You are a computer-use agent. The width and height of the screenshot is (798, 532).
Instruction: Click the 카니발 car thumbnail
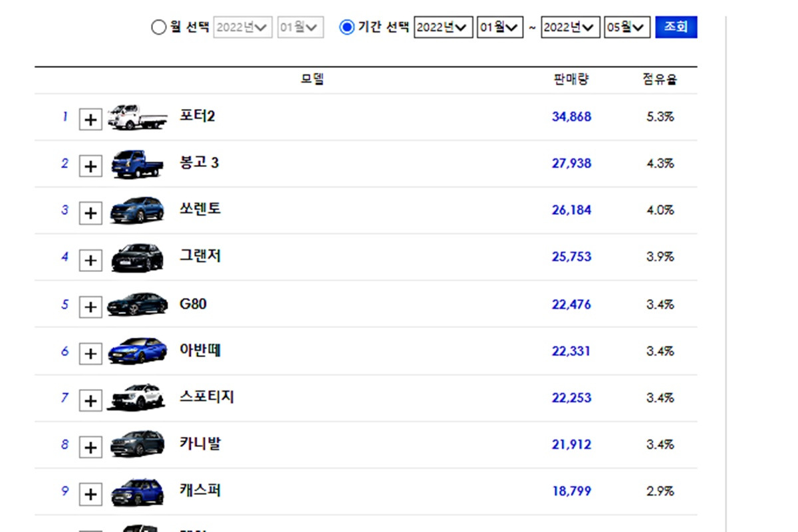pos(137,444)
